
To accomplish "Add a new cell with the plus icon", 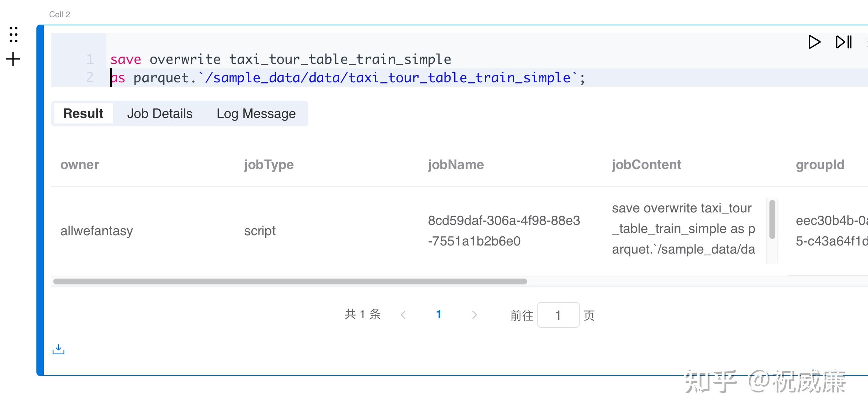I will click(13, 59).
